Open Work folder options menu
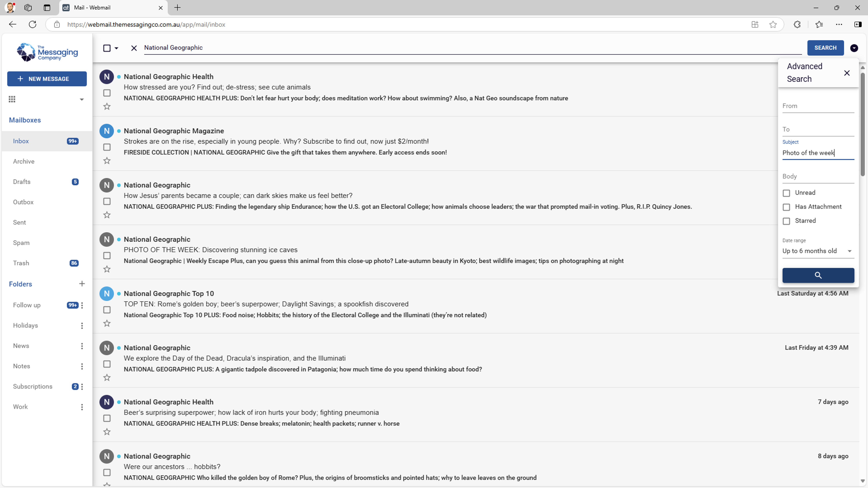Image resolution: width=868 pixels, height=488 pixels. point(82,407)
